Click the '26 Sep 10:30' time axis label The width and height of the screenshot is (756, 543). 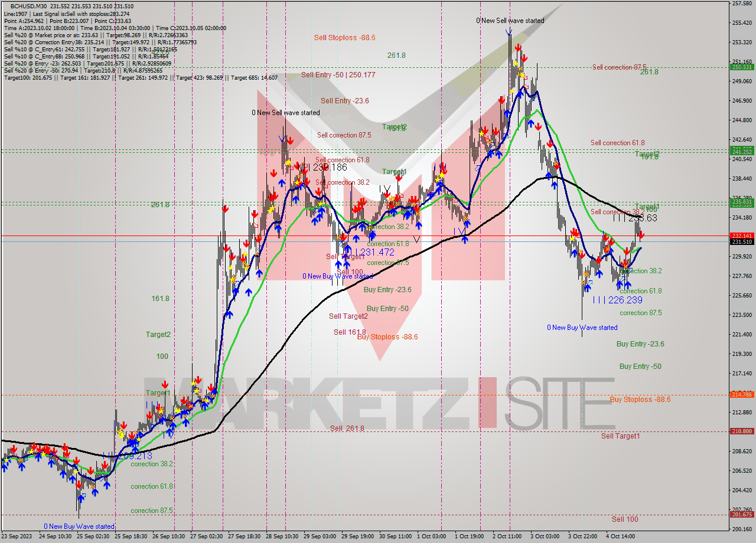(x=169, y=537)
